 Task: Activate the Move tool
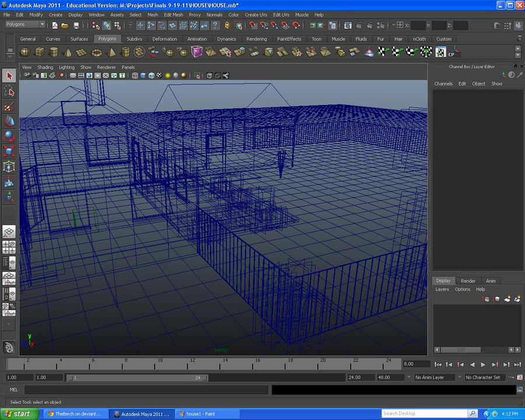click(9, 121)
